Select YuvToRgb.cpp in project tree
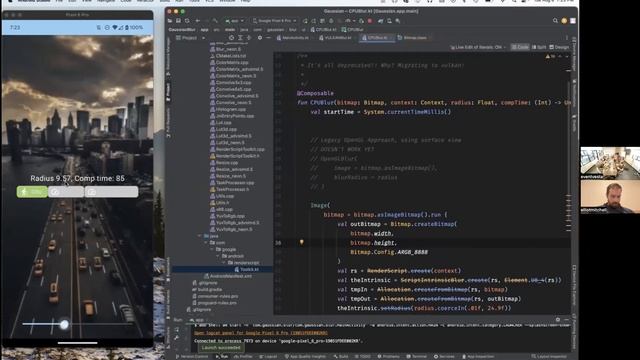 227,216
